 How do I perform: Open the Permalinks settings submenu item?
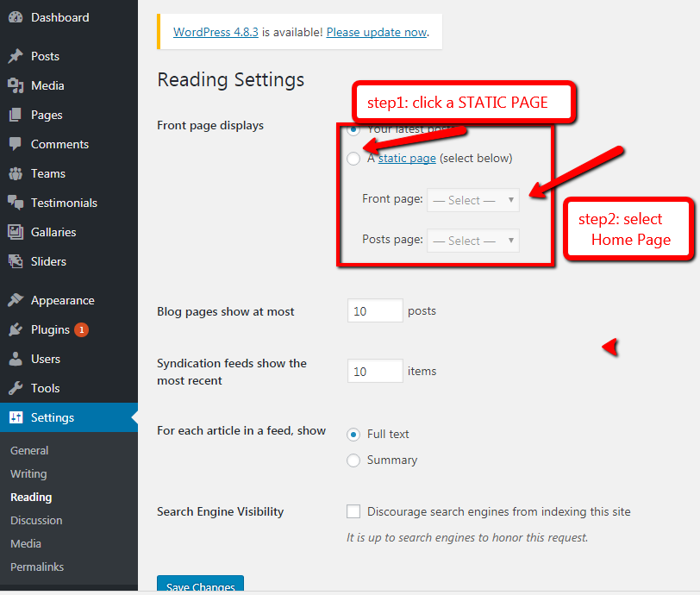[x=37, y=567]
